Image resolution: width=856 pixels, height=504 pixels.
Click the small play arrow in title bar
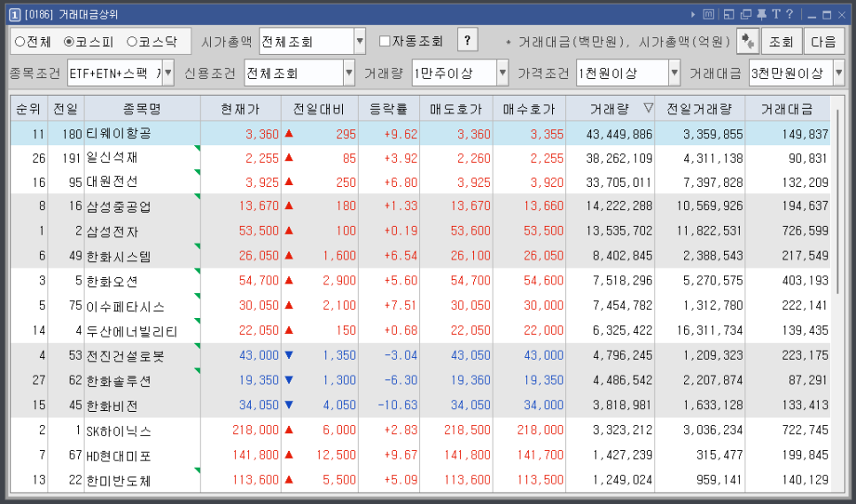(693, 15)
